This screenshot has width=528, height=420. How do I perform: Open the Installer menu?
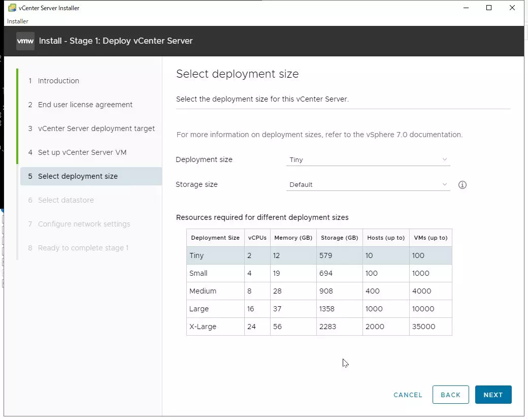tap(17, 21)
